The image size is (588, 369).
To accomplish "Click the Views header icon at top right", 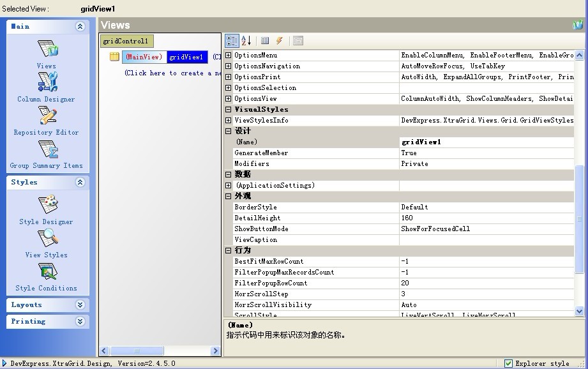I will click(578, 25).
